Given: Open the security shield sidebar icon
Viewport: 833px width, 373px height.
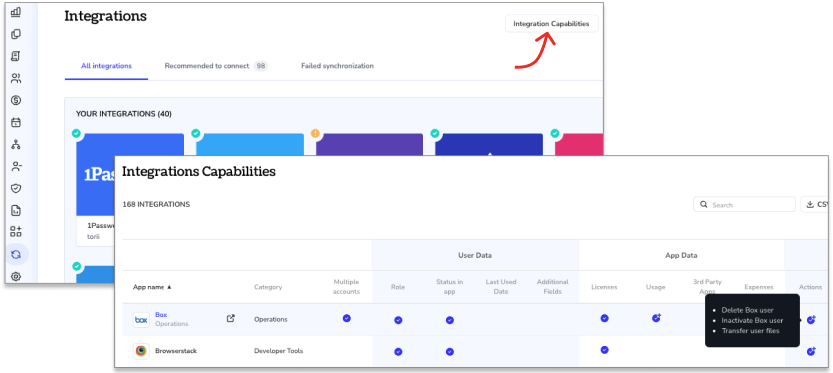Looking at the screenshot, I should coord(16,188).
